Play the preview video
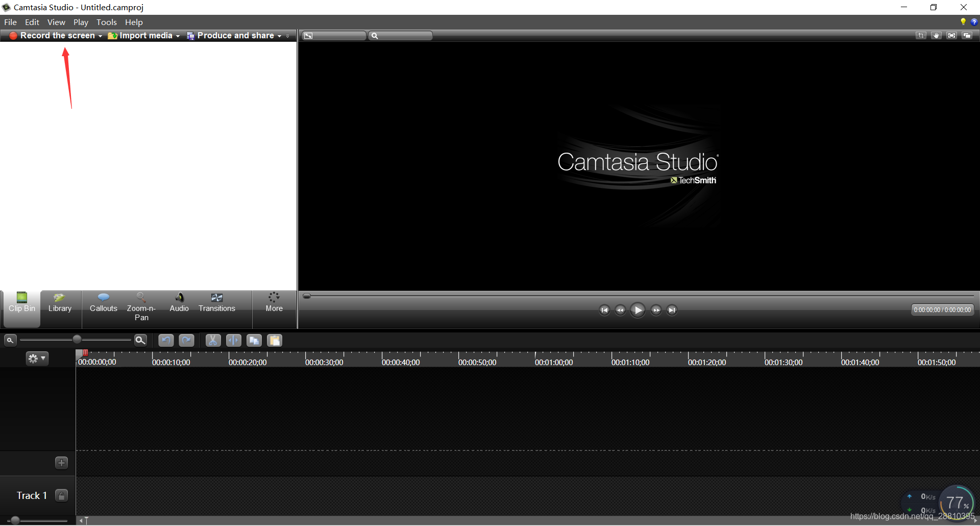The image size is (980, 526). pyautogui.click(x=638, y=310)
